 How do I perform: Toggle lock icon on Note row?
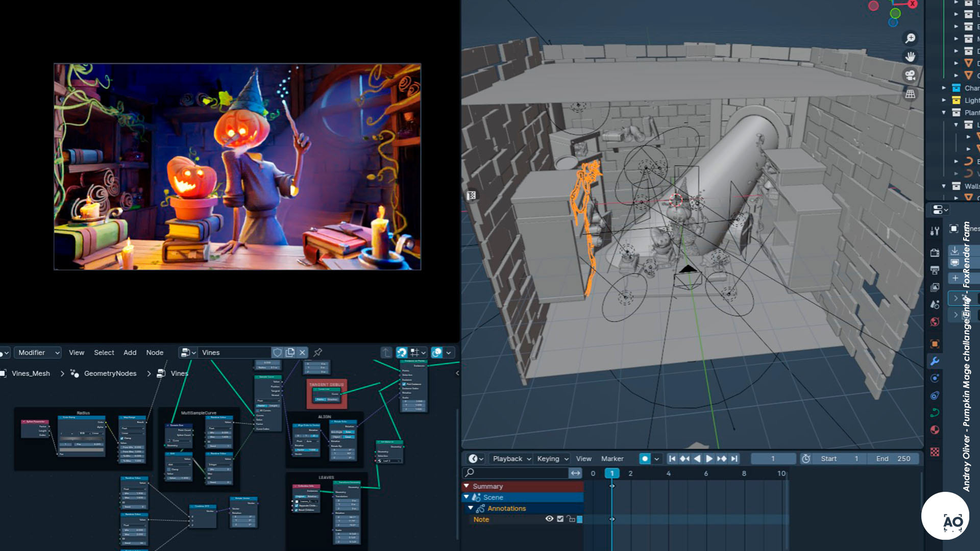click(x=571, y=519)
